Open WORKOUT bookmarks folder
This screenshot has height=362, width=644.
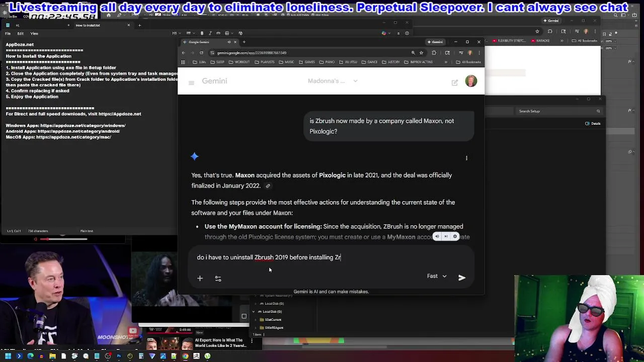239,62
